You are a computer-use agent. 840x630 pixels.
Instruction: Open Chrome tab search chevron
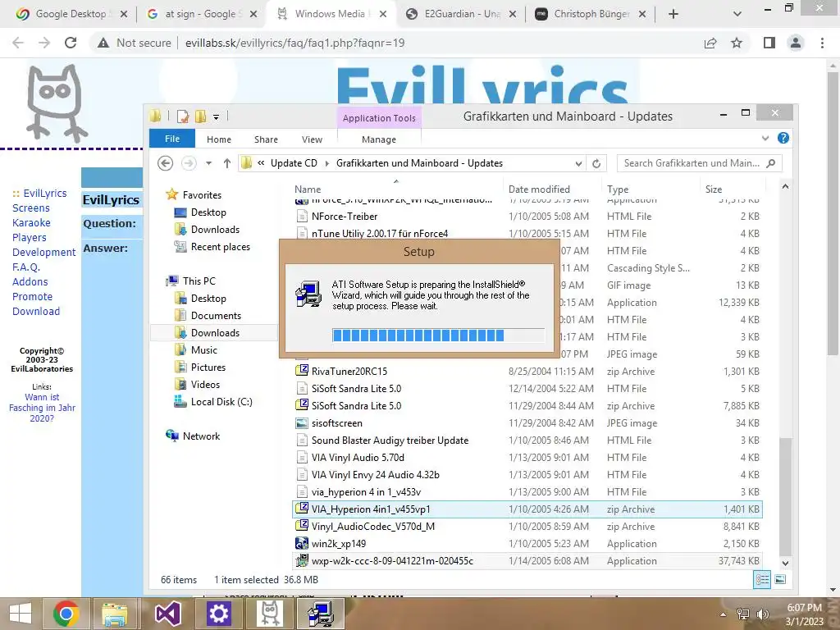(737, 14)
